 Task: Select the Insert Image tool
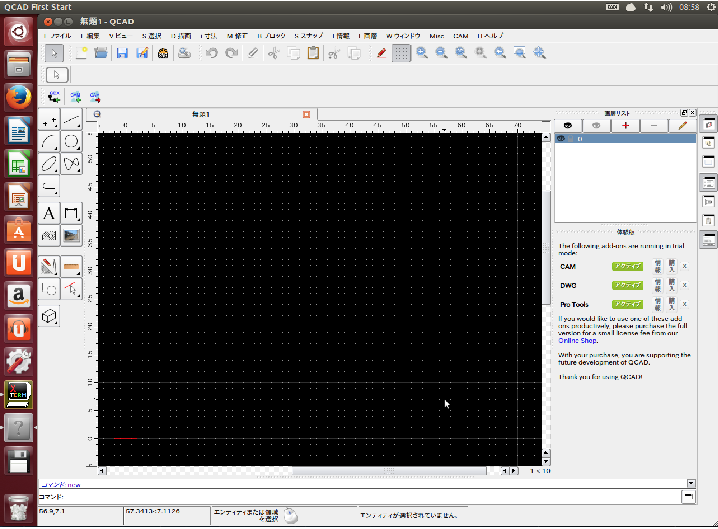pos(71,235)
